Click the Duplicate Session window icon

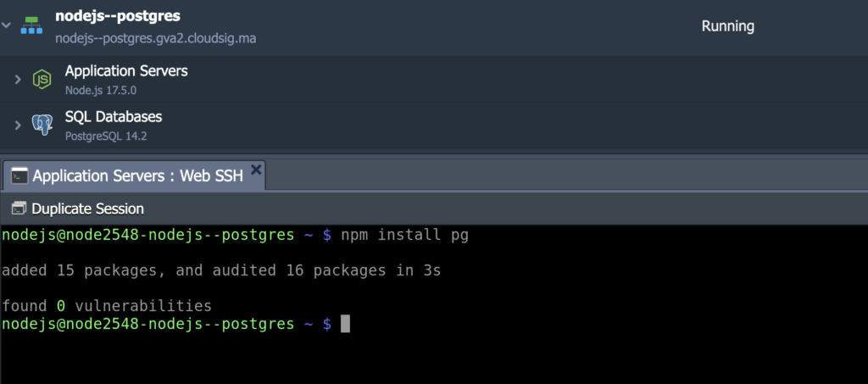pyautogui.click(x=19, y=209)
